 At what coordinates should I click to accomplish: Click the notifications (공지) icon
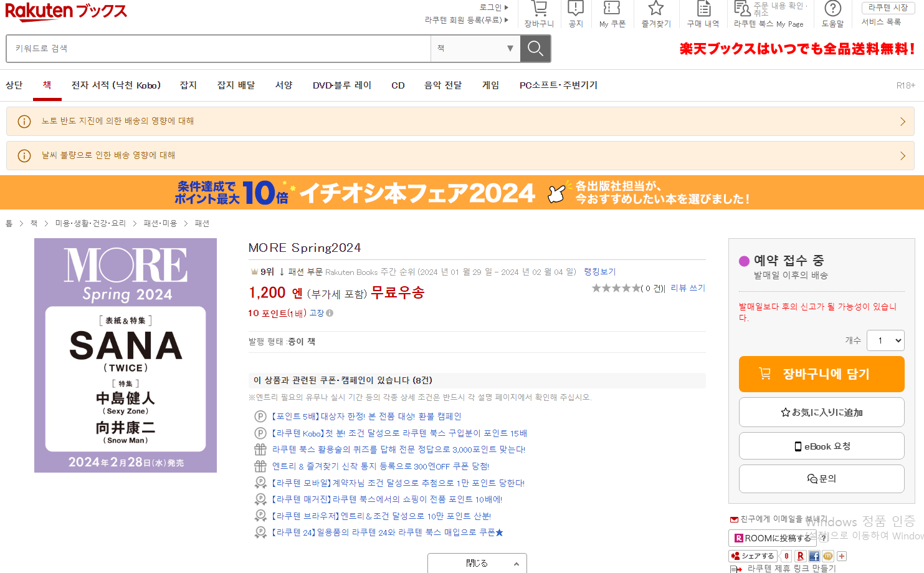[576, 9]
